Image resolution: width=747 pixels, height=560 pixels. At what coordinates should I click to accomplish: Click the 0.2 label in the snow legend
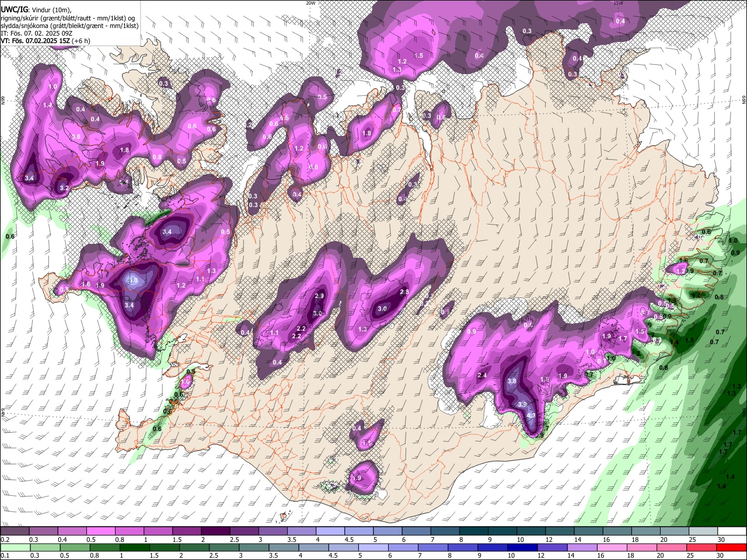click(x=5, y=540)
